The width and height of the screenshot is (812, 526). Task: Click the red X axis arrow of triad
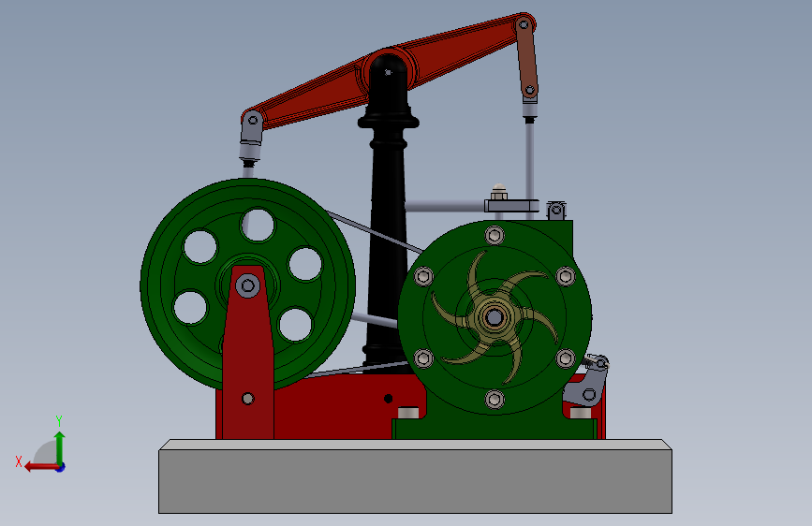40,467
